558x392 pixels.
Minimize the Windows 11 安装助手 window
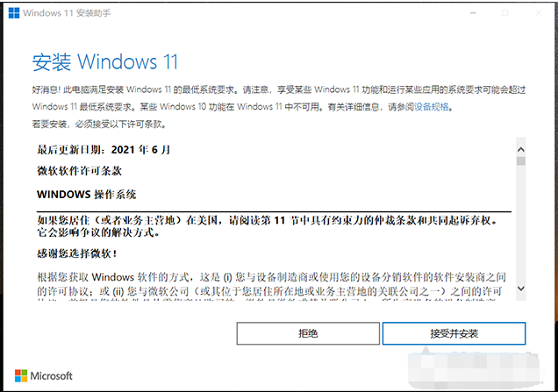tap(473, 13)
